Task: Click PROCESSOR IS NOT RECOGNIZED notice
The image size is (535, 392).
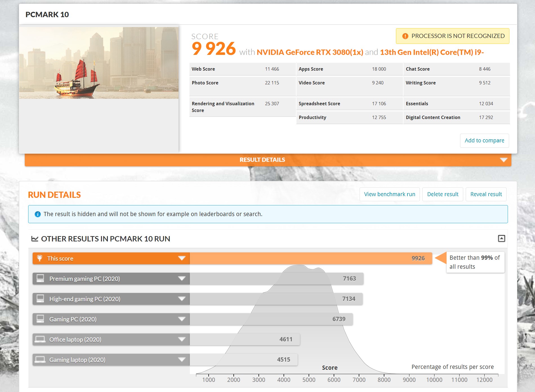Action: (452, 36)
